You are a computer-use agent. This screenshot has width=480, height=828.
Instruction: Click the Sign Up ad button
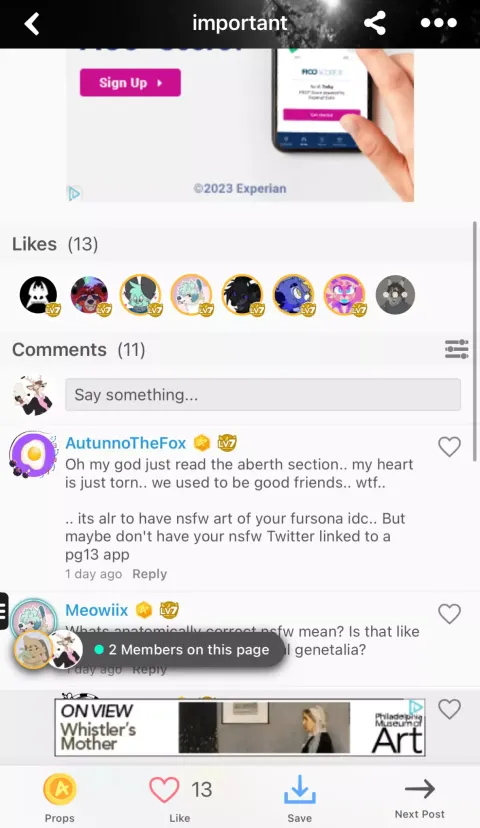coord(130,83)
